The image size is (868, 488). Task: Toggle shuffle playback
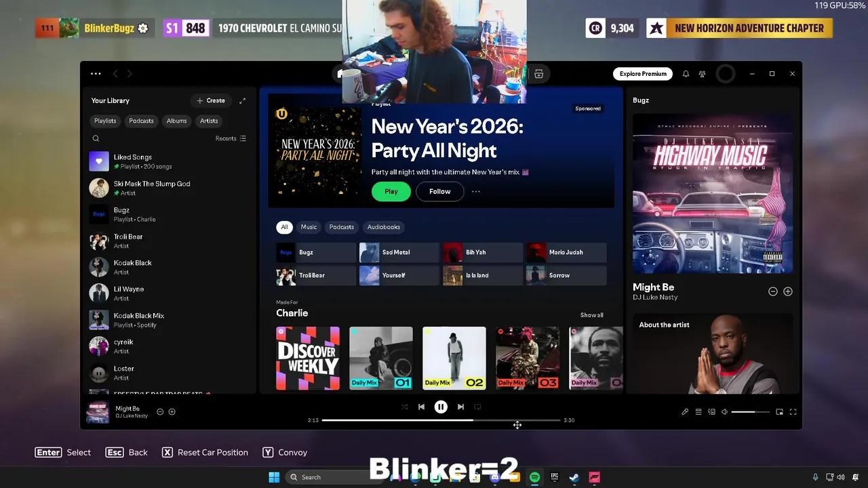[404, 407]
